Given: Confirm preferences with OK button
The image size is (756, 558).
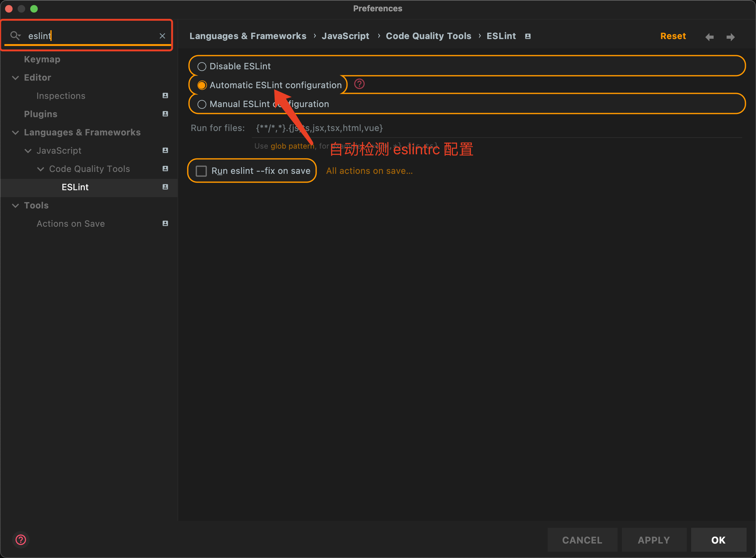Looking at the screenshot, I should pyautogui.click(x=718, y=540).
